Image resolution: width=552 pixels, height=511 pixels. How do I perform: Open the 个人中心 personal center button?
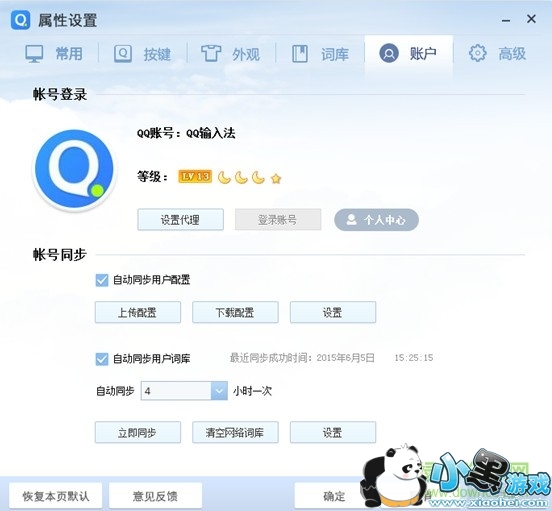(x=376, y=220)
